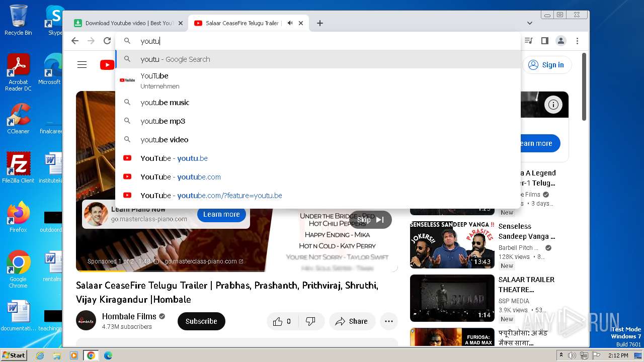Click the ad info circle icon
644x362 pixels.
pos(553,105)
